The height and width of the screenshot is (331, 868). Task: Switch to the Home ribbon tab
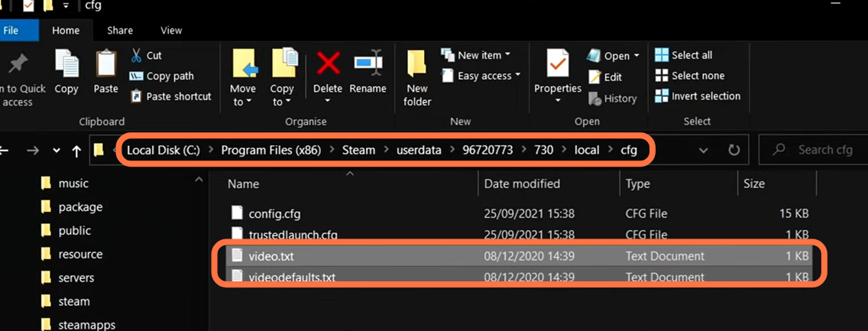[x=66, y=31]
